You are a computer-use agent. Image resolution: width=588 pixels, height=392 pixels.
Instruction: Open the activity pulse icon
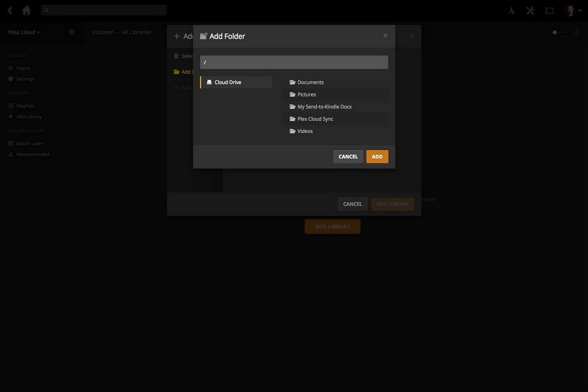pos(512,11)
